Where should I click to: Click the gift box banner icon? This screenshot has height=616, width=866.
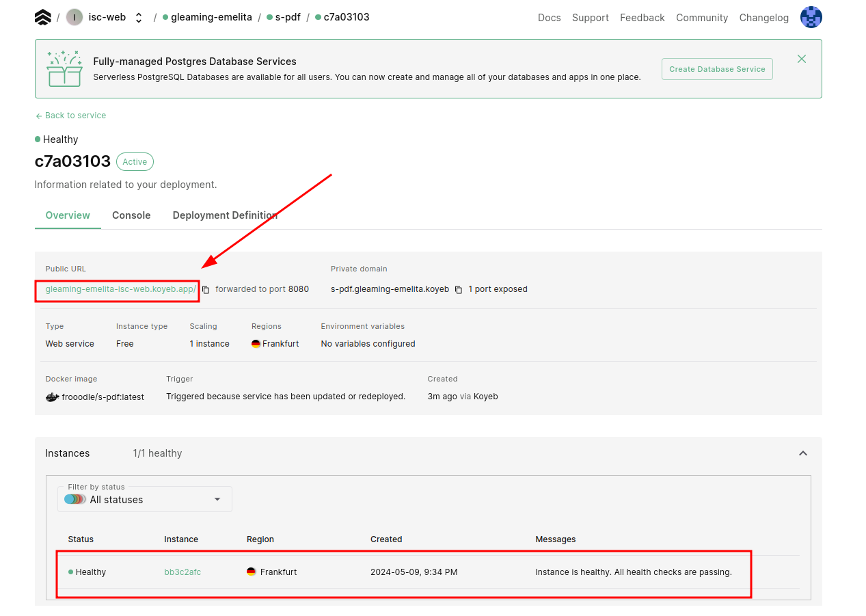[x=65, y=68]
